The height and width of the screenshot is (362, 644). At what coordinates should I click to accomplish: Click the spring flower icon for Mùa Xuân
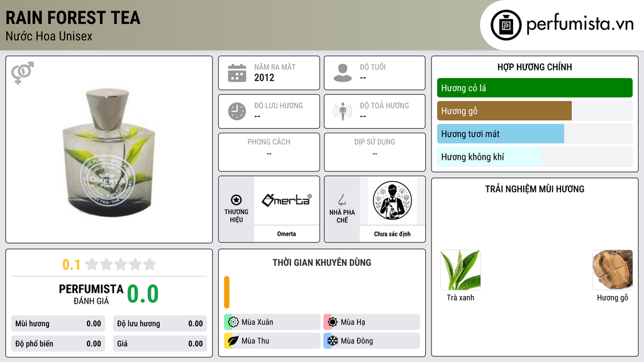(233, 322)
